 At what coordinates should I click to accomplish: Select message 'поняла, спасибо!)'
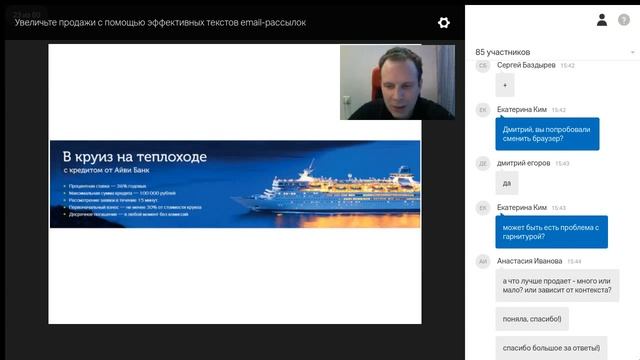[x=532, y=319]
